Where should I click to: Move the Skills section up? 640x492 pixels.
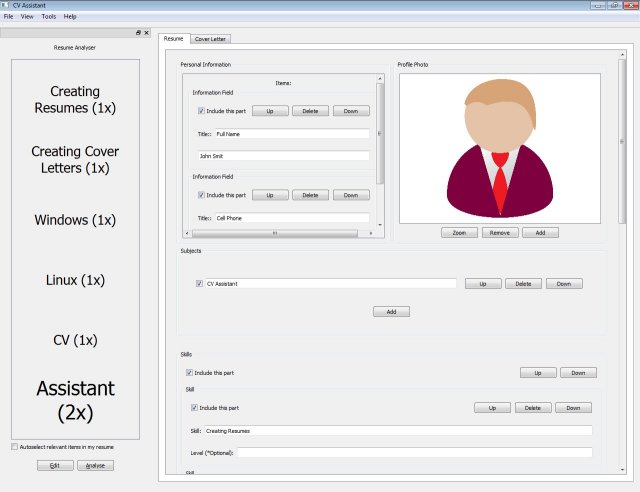click(x=538, y=372)
